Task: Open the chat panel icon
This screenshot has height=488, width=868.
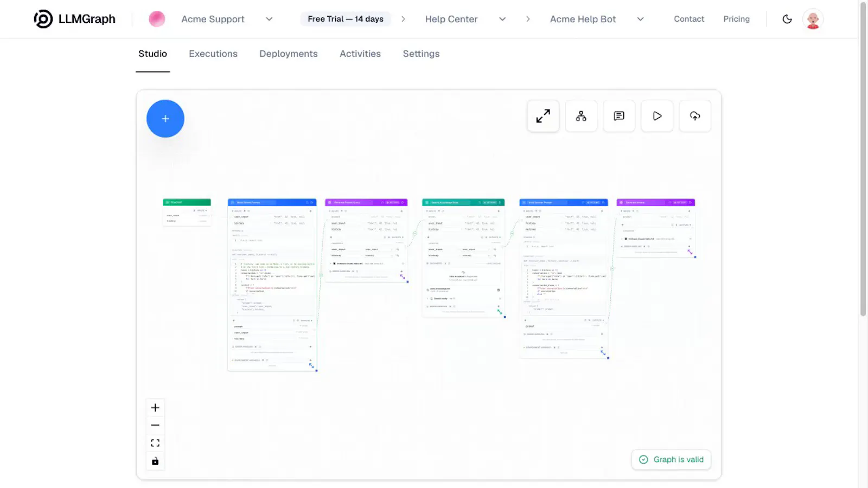Action: point(619,116)
